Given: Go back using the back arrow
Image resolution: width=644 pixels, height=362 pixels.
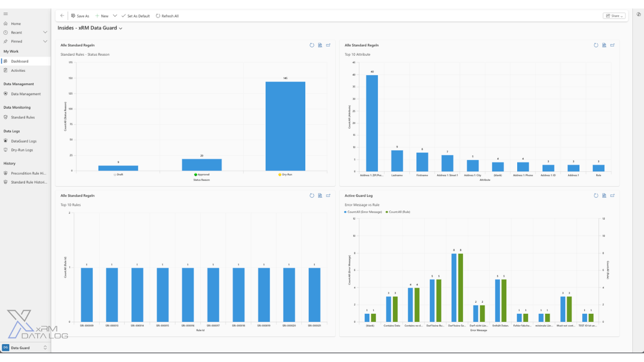Looking at the screenshot, I should pyautogui.click(x=62, y=16).
